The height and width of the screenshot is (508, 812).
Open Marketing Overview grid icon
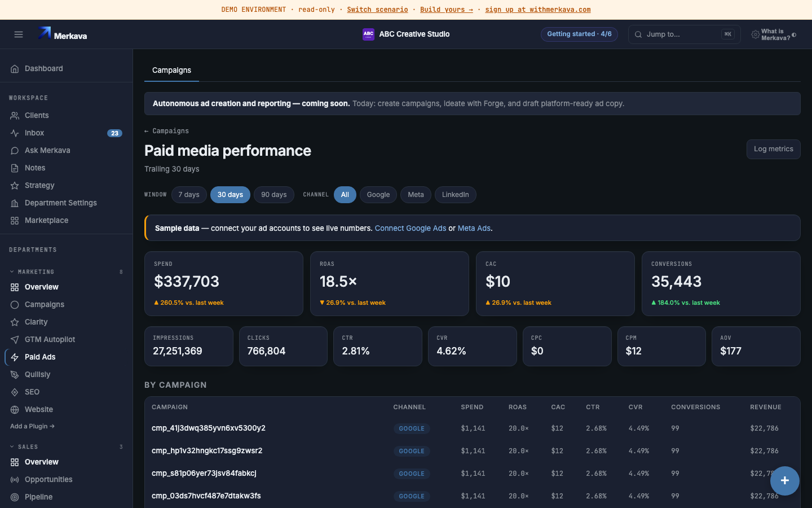[x=15, y=287]
